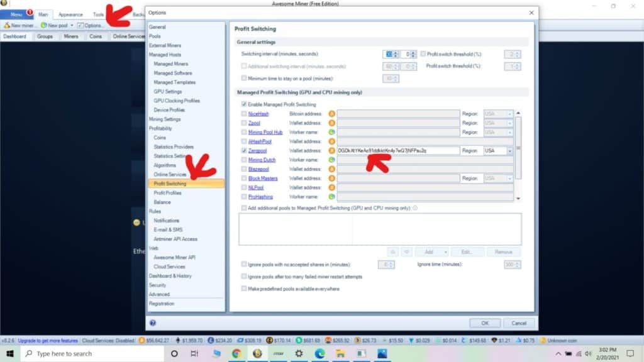Tick Minimum time to stay on a pool
Viewport: 644px width, 362px height.
(x=244, y=78)
